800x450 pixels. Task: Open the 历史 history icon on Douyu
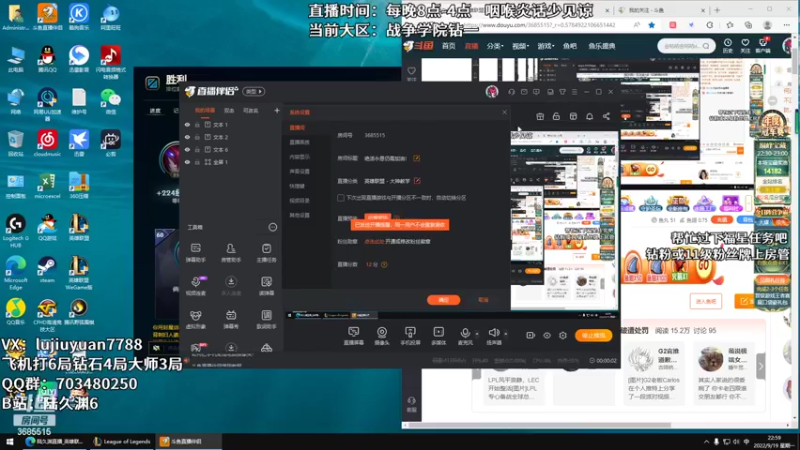pos(728,45)
